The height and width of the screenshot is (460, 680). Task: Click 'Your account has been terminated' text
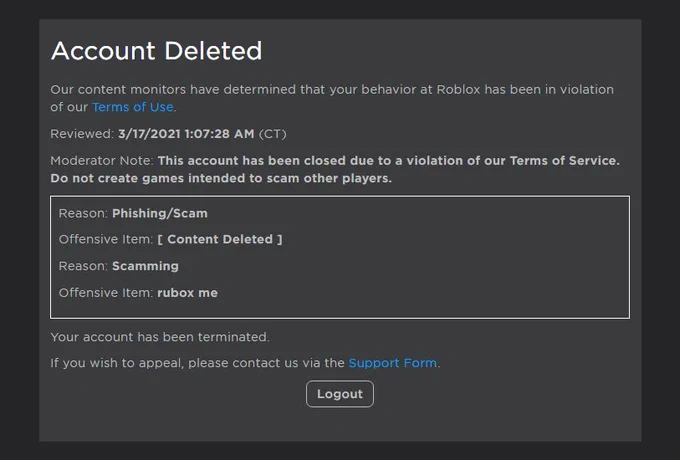pyautogui.click(x=160, y=337)
